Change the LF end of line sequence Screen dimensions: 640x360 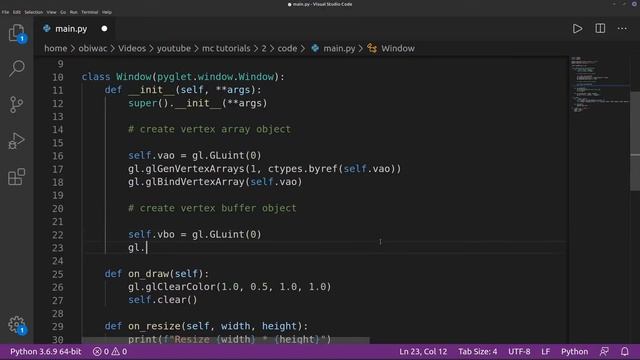pos(545,351)
